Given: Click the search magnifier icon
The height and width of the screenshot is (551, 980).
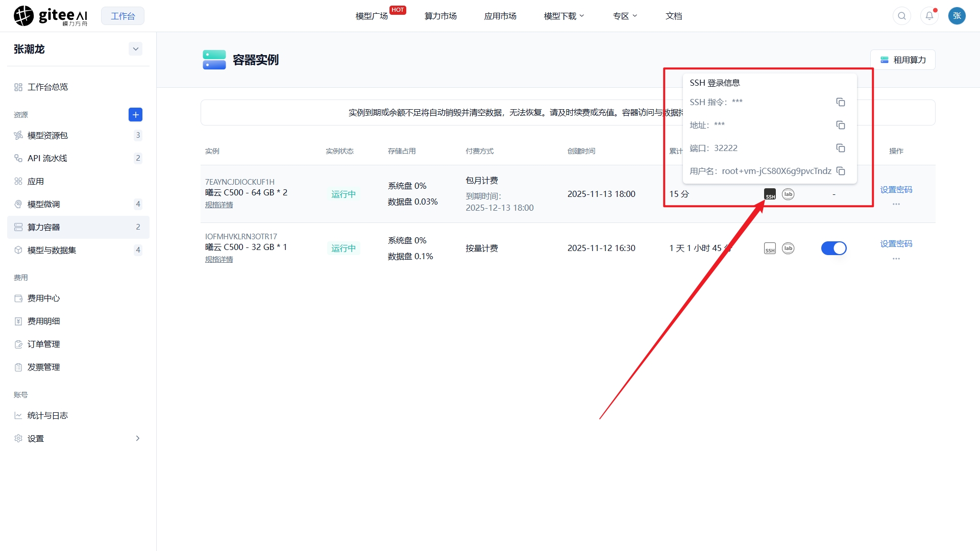Looking at the screenshot, I should click(902, 16).
